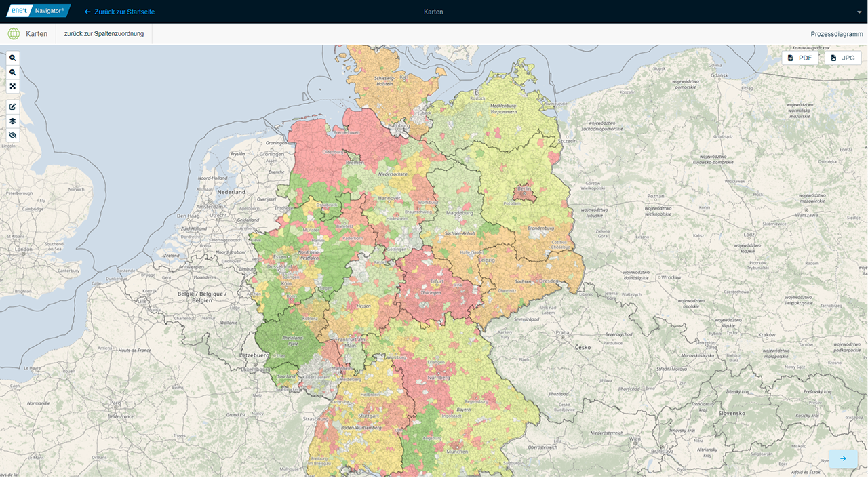The width and height of the screenshot is (868, 478).
Task: Click the green globe Karten icon
Action: pos(14,34)
